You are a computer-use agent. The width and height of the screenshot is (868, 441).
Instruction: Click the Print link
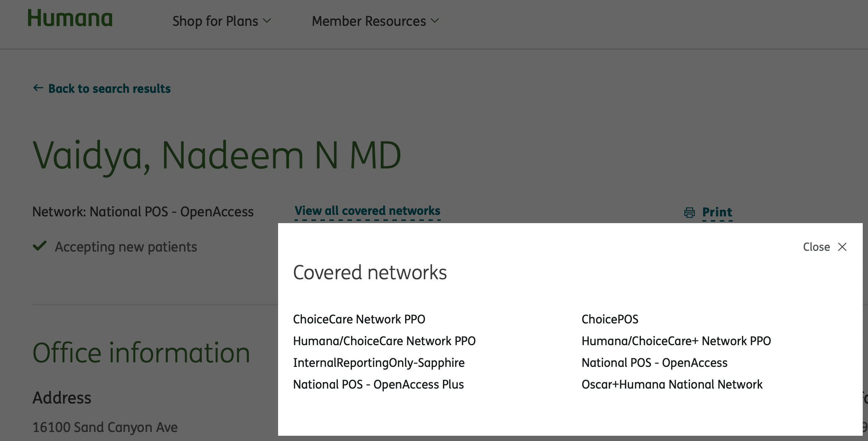click(717, 212)
